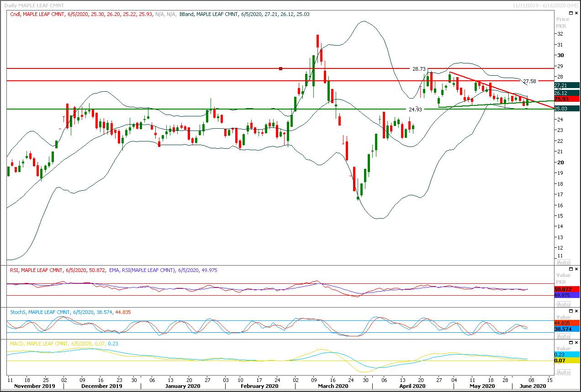
Task: Click the yellow 0.07 MACD value tag
Action: 567,361
